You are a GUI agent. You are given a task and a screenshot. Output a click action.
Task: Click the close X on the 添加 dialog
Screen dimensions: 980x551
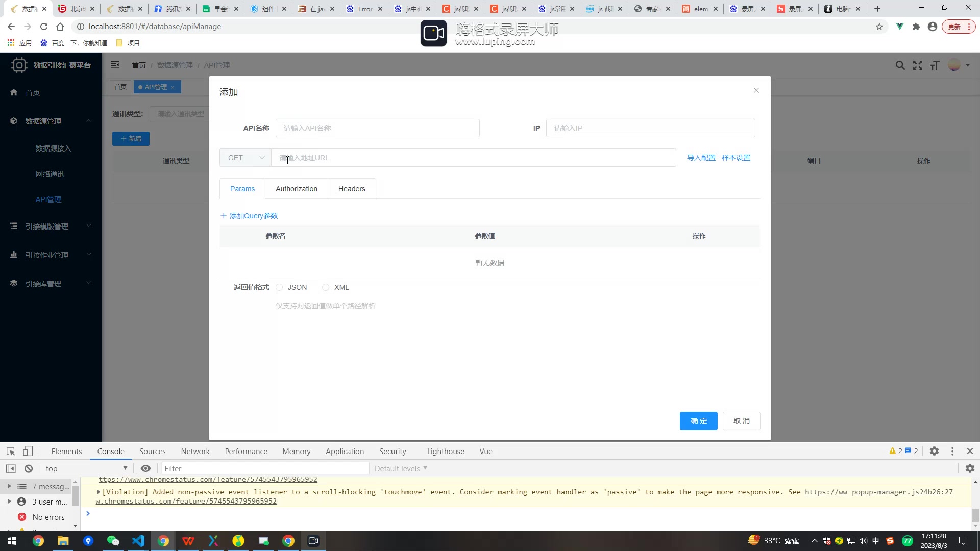coord(756,90)
